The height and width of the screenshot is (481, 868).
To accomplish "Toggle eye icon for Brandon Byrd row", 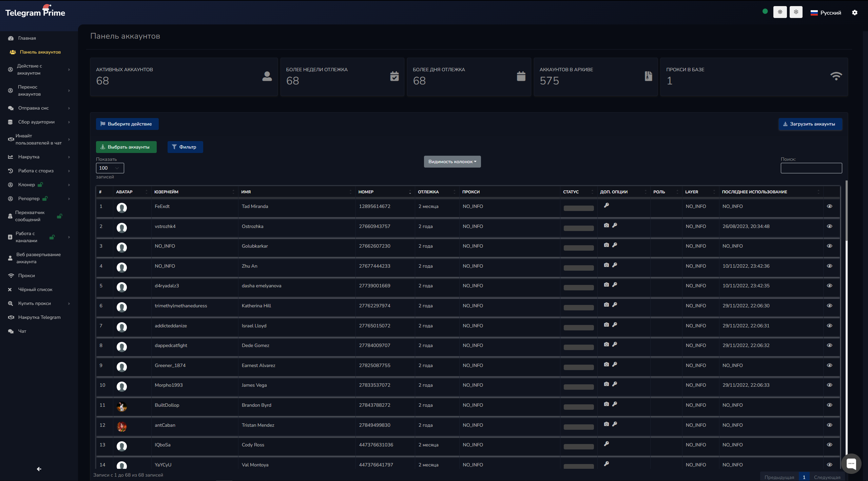I will click(x=829, y=405).
